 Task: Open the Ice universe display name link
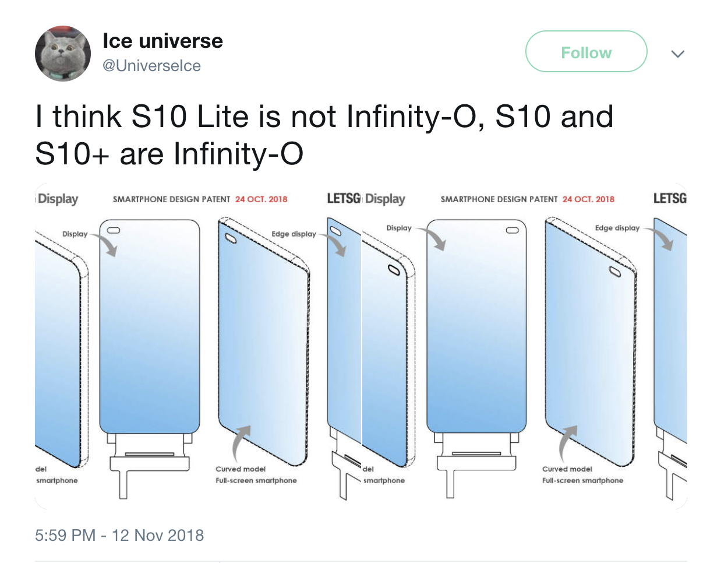point(162,41)
